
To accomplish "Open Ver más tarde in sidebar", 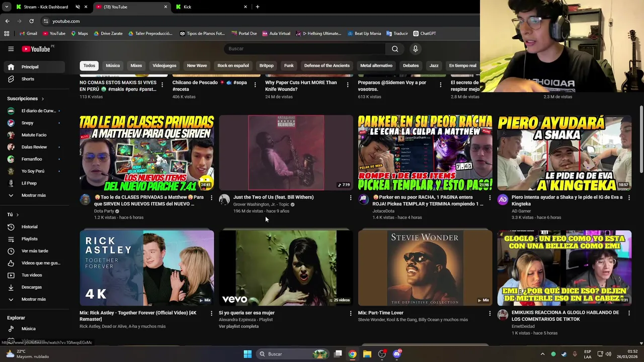I will click(34, 251).
